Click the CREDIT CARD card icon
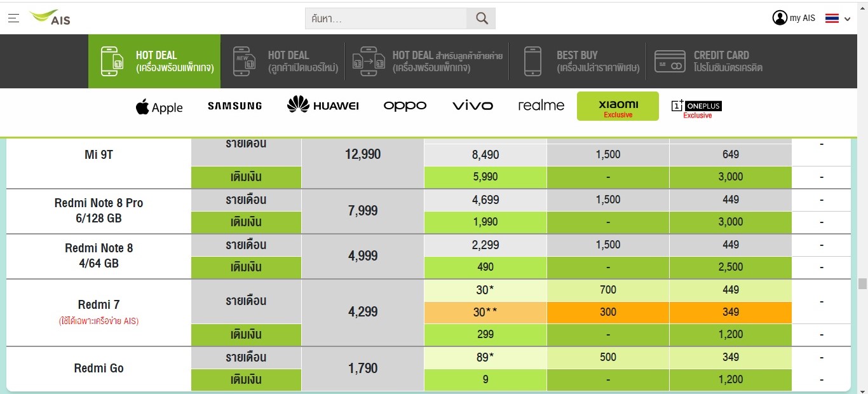This screenshot has width=868, height=394. coord(670,62)
